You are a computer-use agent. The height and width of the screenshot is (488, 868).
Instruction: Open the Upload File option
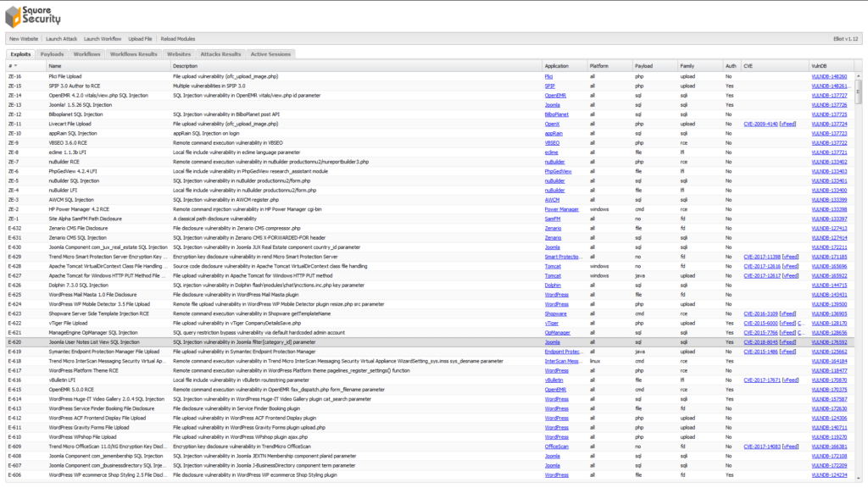point(140,39)
